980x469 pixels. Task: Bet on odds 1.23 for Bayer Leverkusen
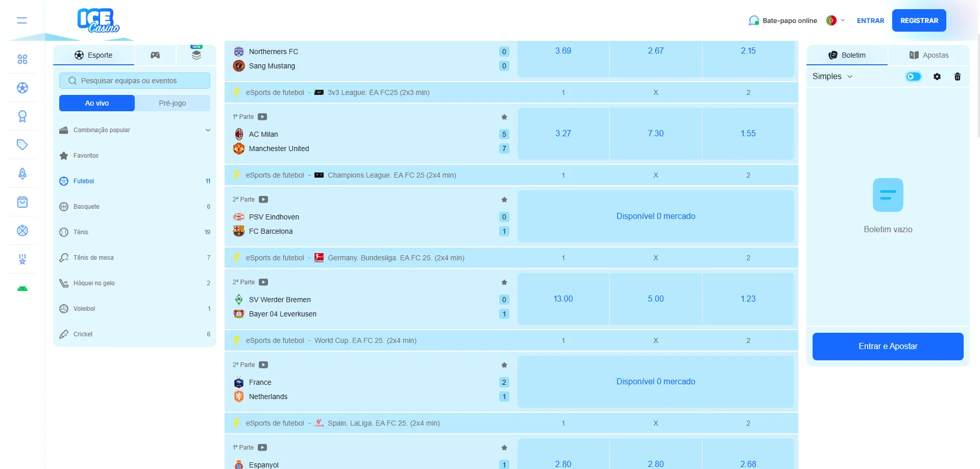pyautogui.click(x=748, y=299)
